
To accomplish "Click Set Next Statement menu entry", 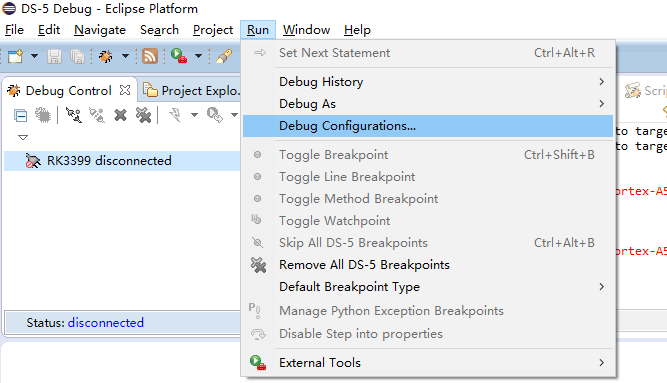I will (x=428, y=53).
